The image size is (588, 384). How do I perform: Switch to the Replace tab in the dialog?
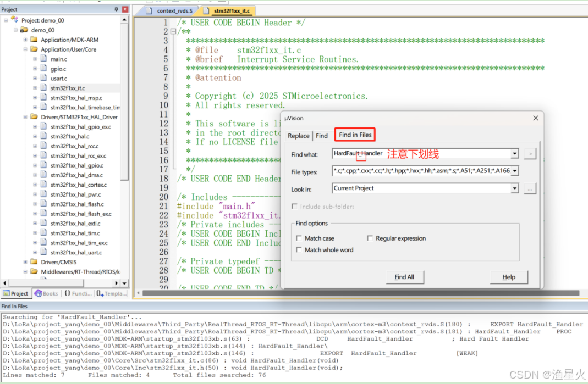(x=299, y=135)
